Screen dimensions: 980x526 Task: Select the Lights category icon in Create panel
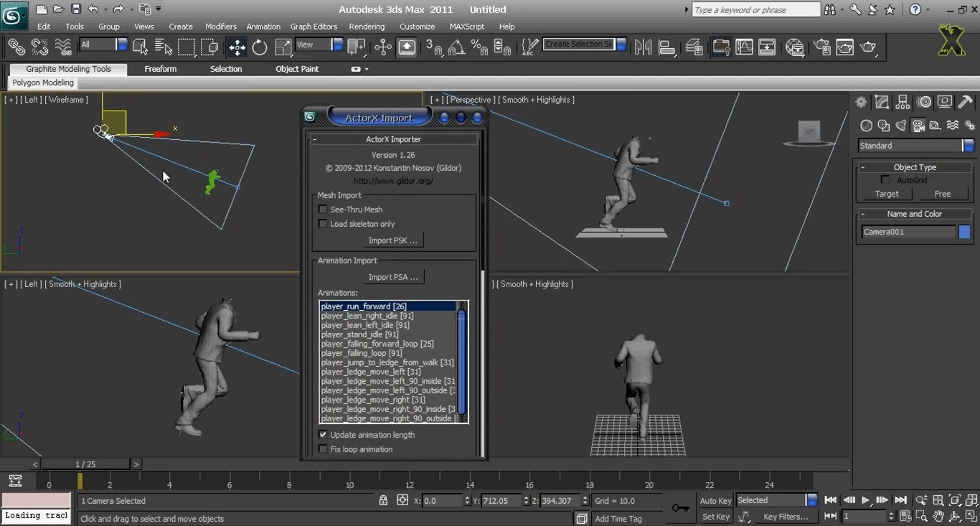901,126
